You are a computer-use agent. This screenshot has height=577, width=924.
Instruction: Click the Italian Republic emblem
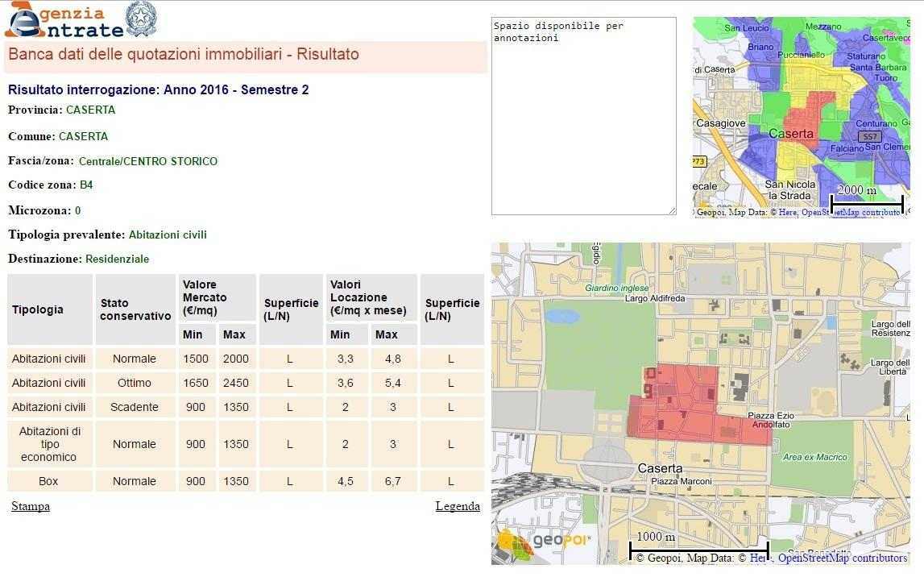point(142,19)
